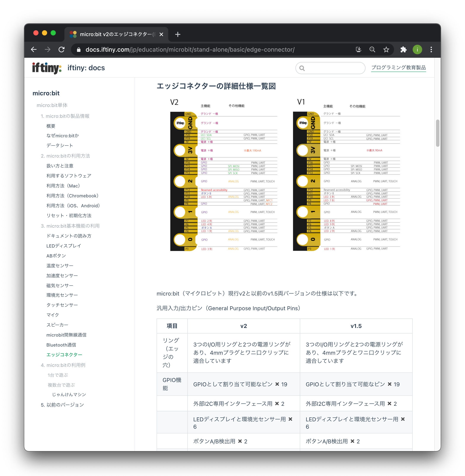Click the page vertical scrollbar thumb

(437, 133)
